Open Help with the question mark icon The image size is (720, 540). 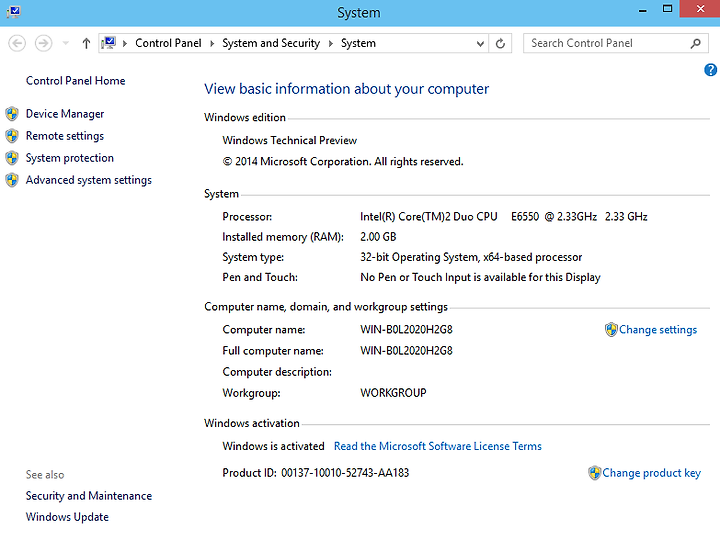coord(710,70)
